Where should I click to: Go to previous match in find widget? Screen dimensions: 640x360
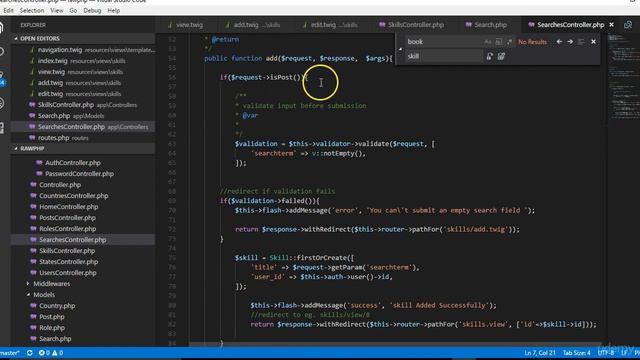(559, 42)
